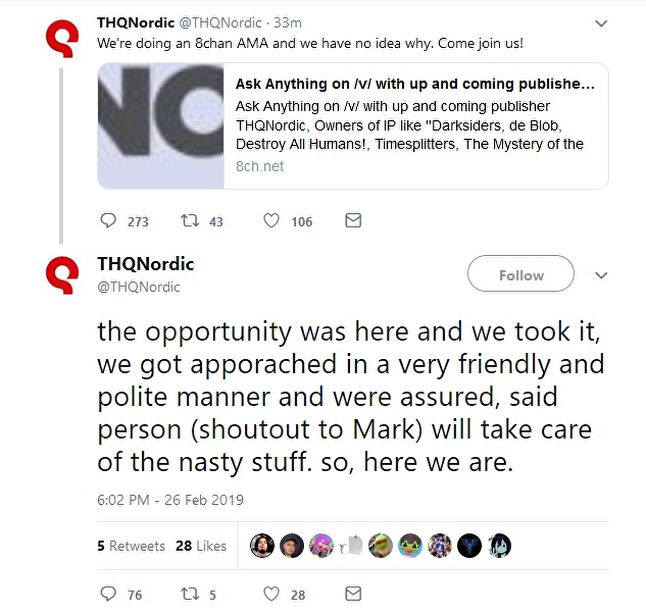The height and width of the screenshot is (616, 646).
Task: Share bottom tweet via envelope icon
Action: [353, 594]
